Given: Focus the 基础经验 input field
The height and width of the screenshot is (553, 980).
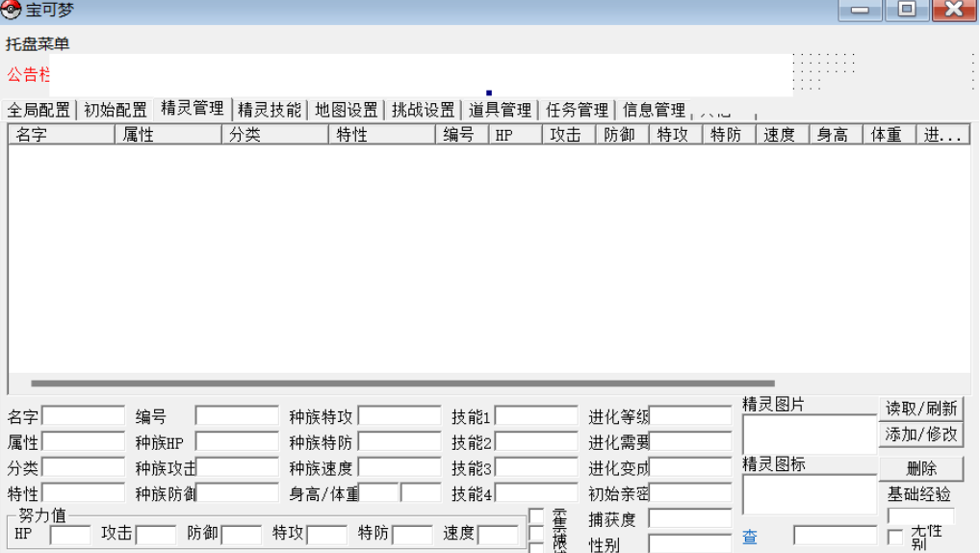Looking at the screenshot, I should click(x=920, y=516).
